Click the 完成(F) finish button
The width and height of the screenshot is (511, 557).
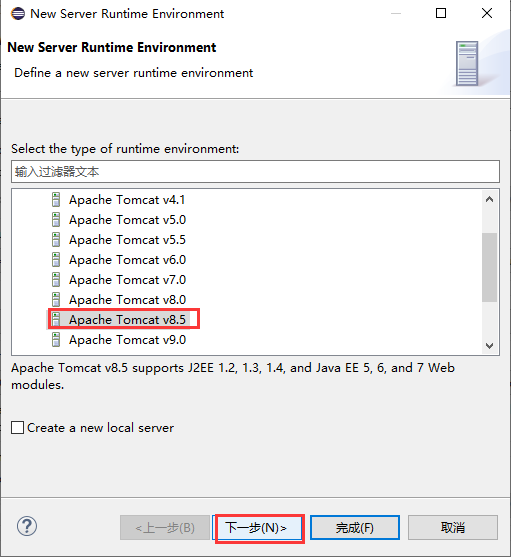click(355, 528)
